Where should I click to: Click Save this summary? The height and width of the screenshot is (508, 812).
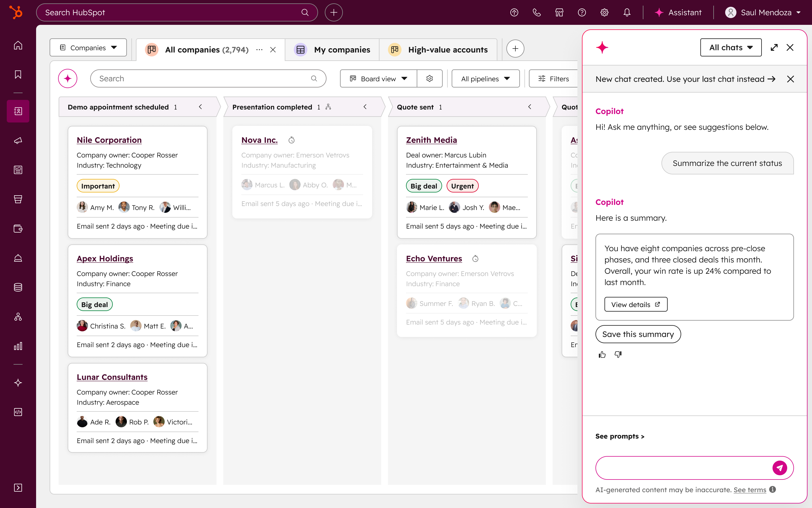point(638,334)
